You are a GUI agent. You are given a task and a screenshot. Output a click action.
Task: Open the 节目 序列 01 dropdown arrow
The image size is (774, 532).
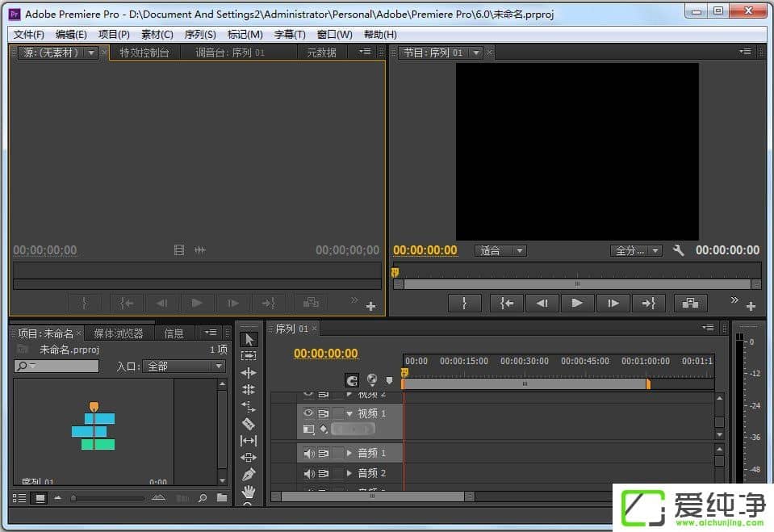click(476, 52)
